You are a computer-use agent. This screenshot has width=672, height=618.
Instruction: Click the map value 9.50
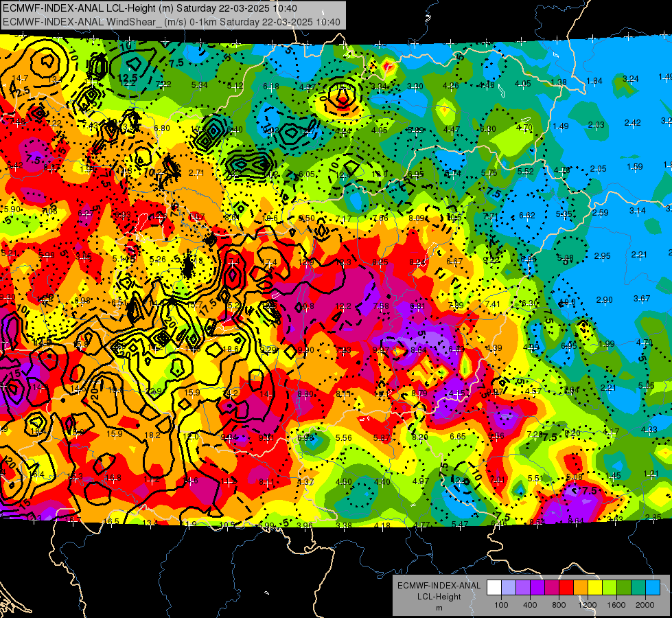click(306, 218)
